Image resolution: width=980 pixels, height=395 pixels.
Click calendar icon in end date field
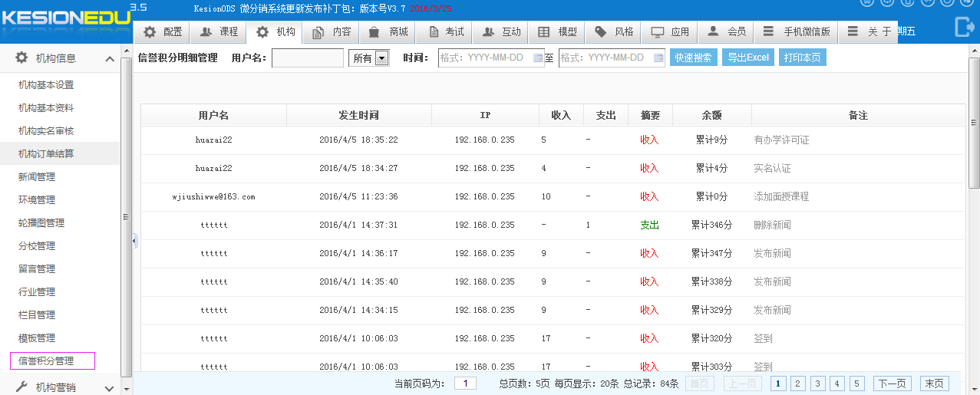tap(658, 58)
